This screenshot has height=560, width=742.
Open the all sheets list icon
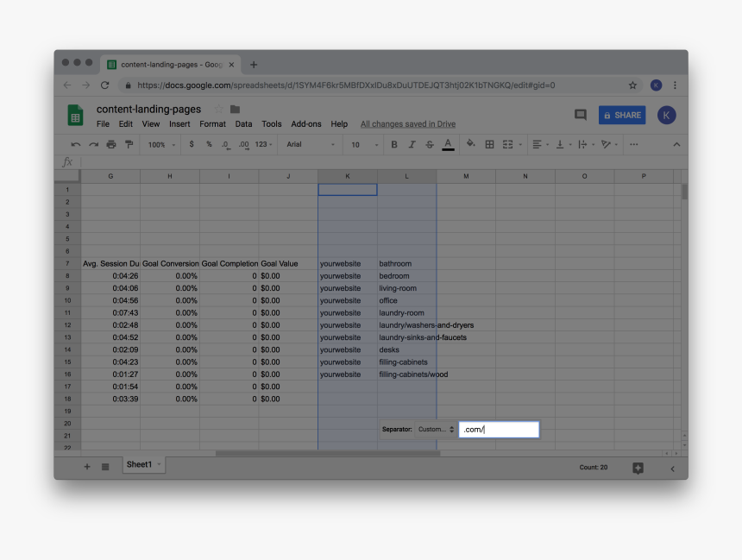105,467
